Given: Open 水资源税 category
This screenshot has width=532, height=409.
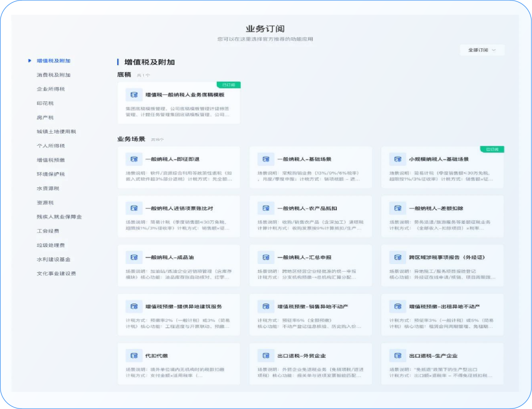Looking at the screenshot, I should 48,189.
